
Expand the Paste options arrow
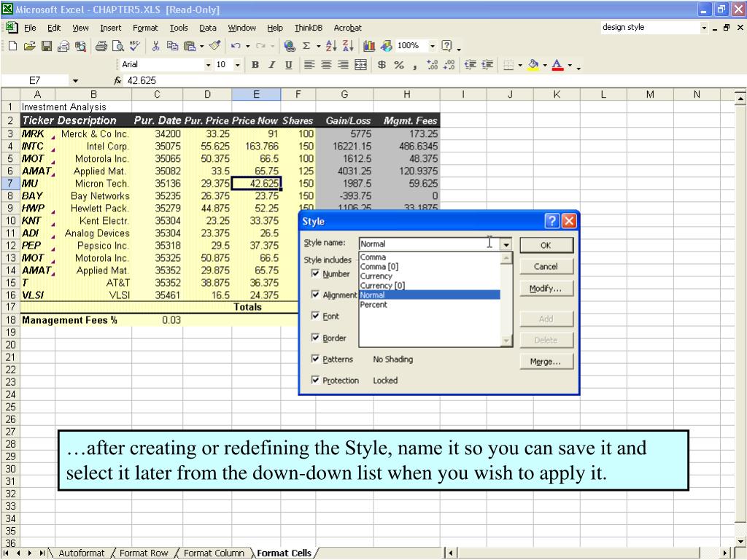click(x=201, y=46)
